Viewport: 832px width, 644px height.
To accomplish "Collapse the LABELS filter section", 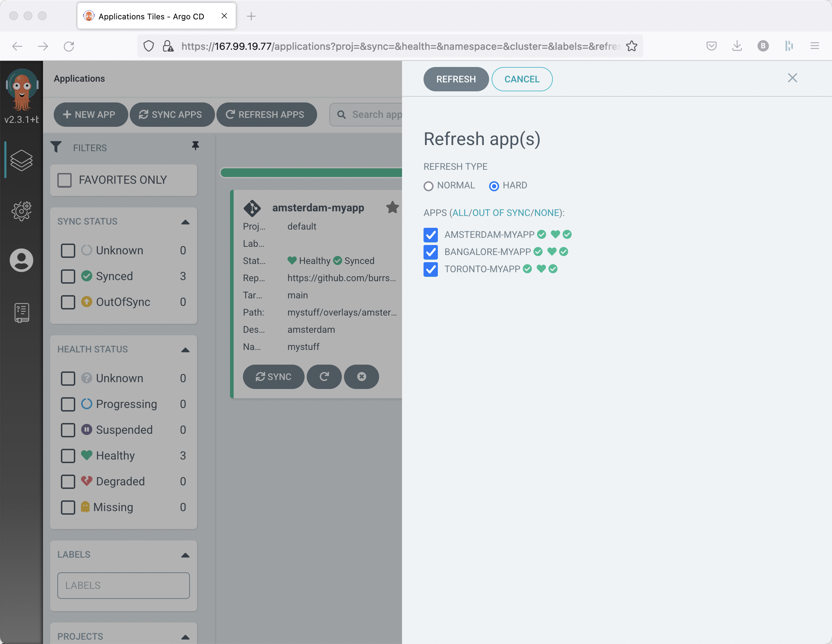I will coord(185,555).
